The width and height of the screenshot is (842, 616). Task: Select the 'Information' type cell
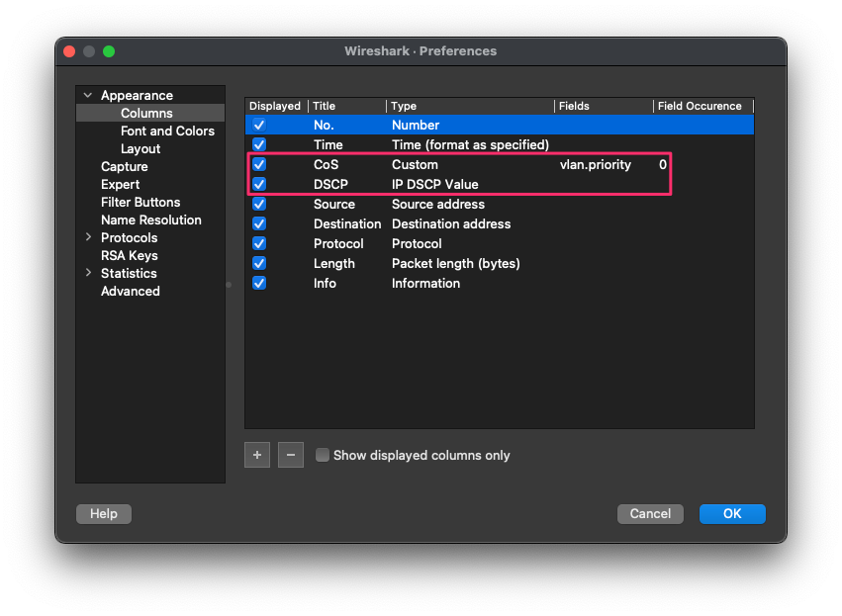tap(425, 284)
